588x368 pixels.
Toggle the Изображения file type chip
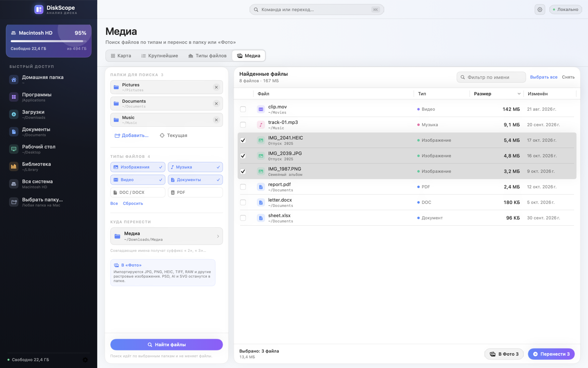click(138, 167)
